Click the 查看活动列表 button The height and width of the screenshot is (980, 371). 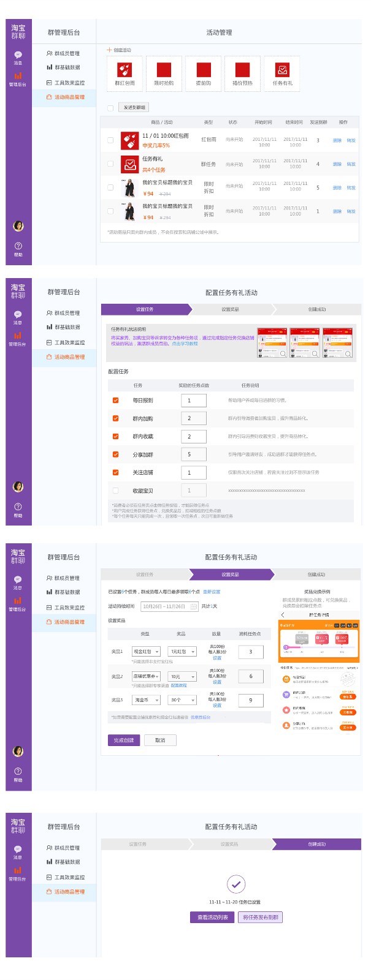[x=212, y=917]
